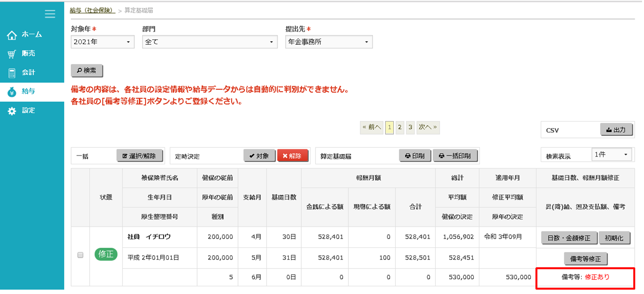
Task: Open 備考等修正 for the employee
Action: (586, 259)
